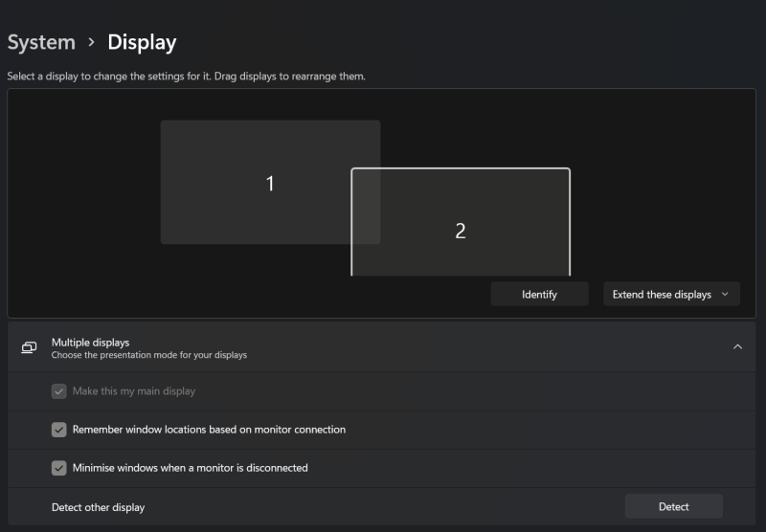Click the Detect button
The image size is (766, 532).
(x=674, y=506)
